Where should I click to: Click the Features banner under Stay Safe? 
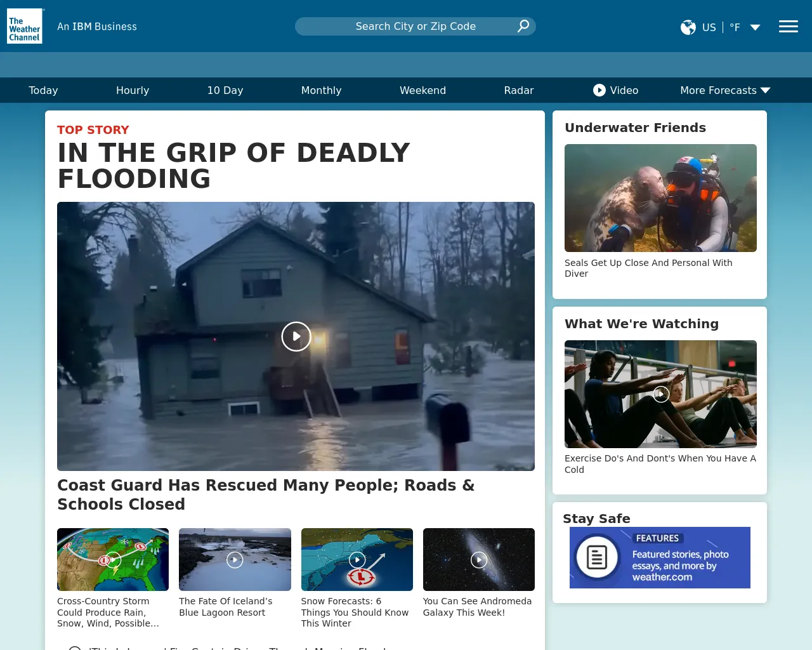[x=660, y=557]
